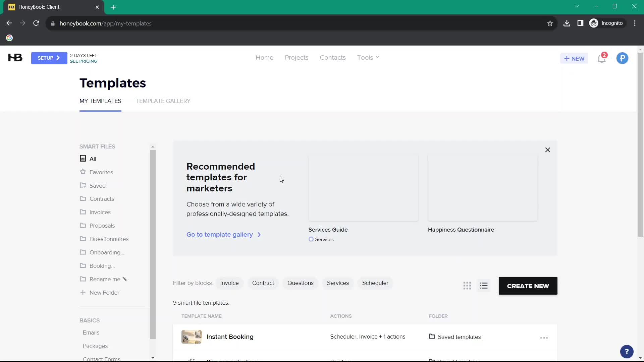Go to Home in navigation
The image size is (644, 362).
coord(264,58)
